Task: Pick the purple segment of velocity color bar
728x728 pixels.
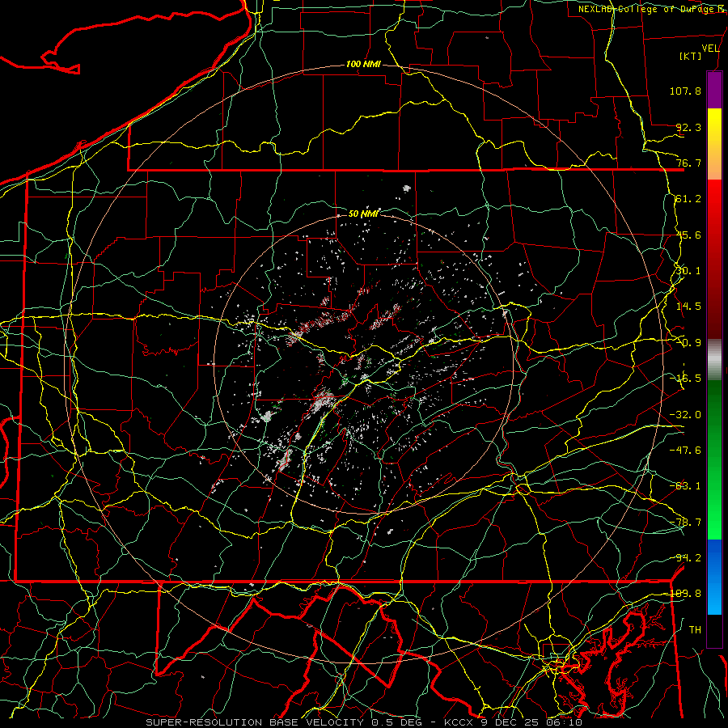Action: 714,90
